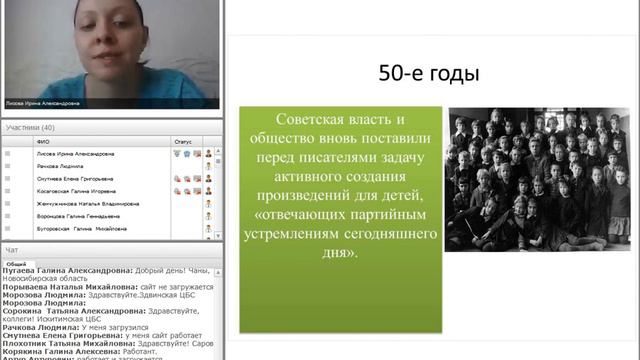Tick the checkbox next to Жемчужникова Наталья Владимировна
The image size is (640, 360).
coord(7,204)
